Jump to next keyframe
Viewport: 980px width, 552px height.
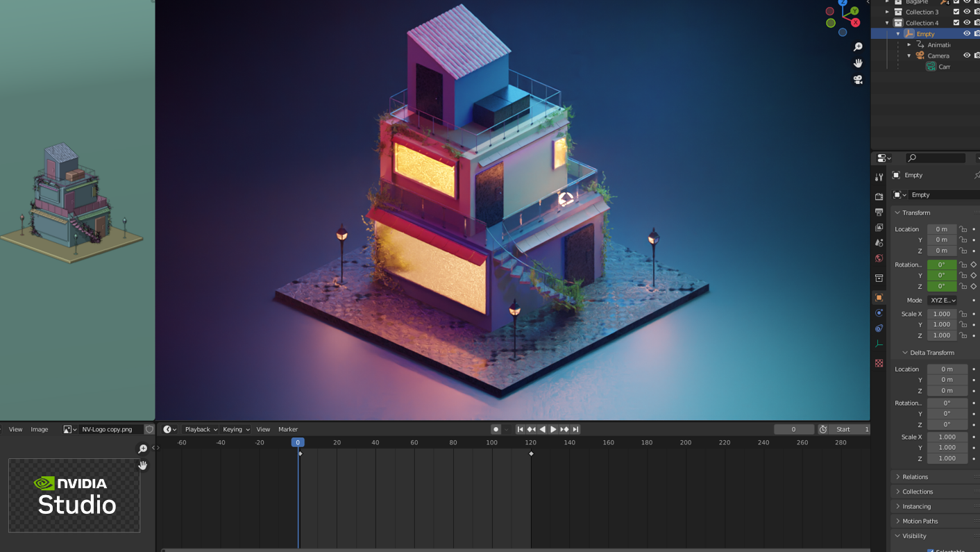(x=564, y=429)
